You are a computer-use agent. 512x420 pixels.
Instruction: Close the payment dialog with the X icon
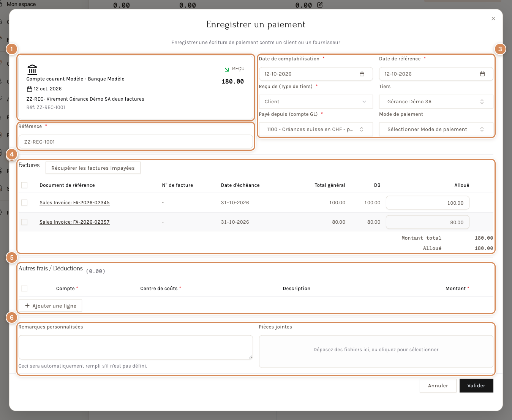[x=493, y=19]
